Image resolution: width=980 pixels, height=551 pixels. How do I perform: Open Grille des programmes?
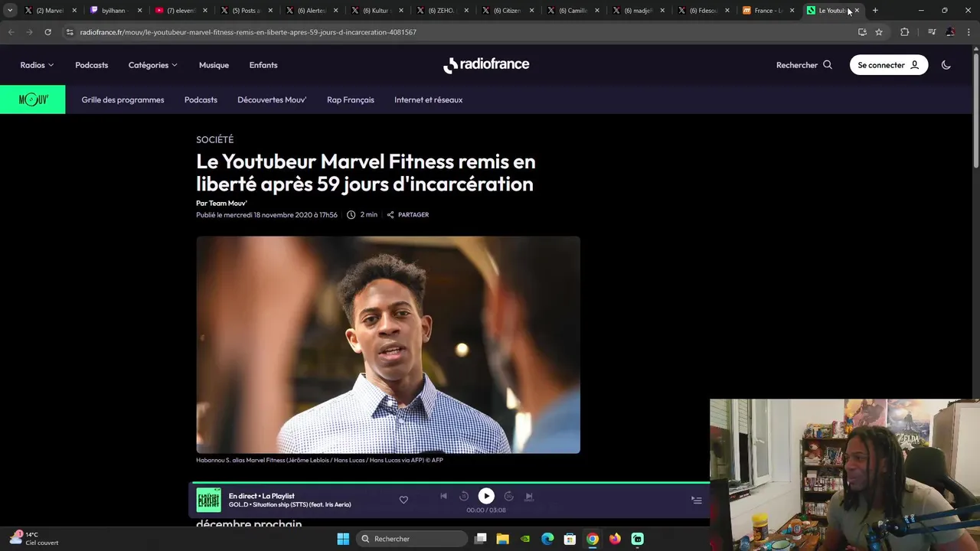coord(122,99)
